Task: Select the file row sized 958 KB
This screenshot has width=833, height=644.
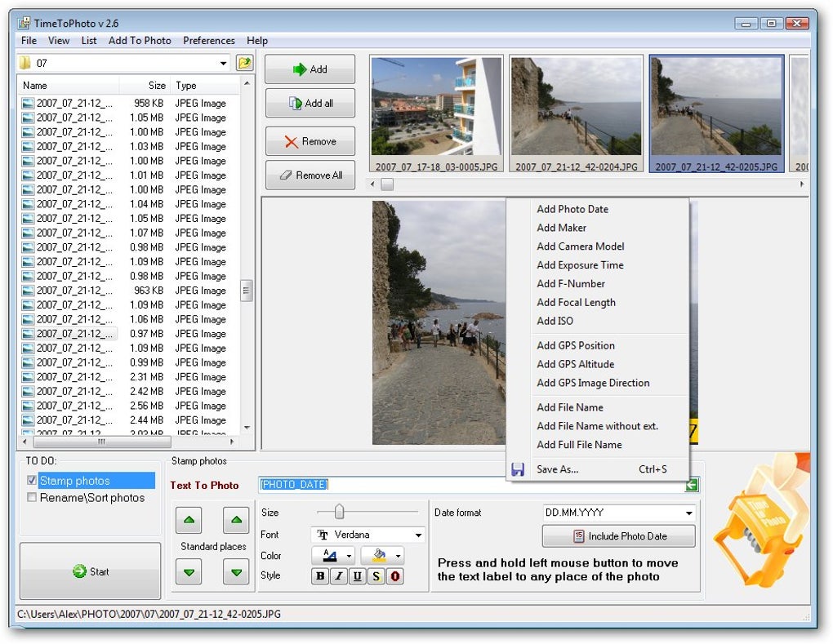Action: [x=129, y=104]
